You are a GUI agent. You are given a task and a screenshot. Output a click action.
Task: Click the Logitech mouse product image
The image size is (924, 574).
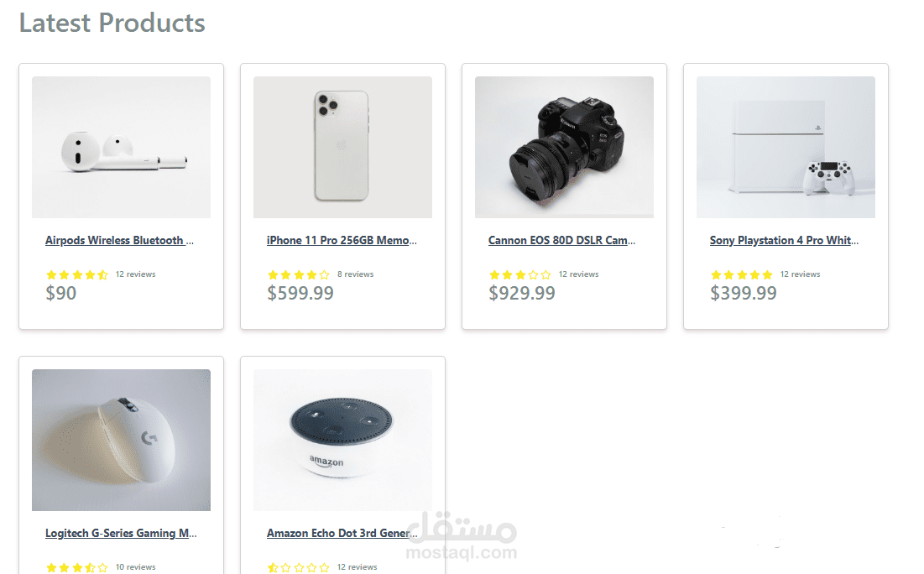[x=121, y=440]
